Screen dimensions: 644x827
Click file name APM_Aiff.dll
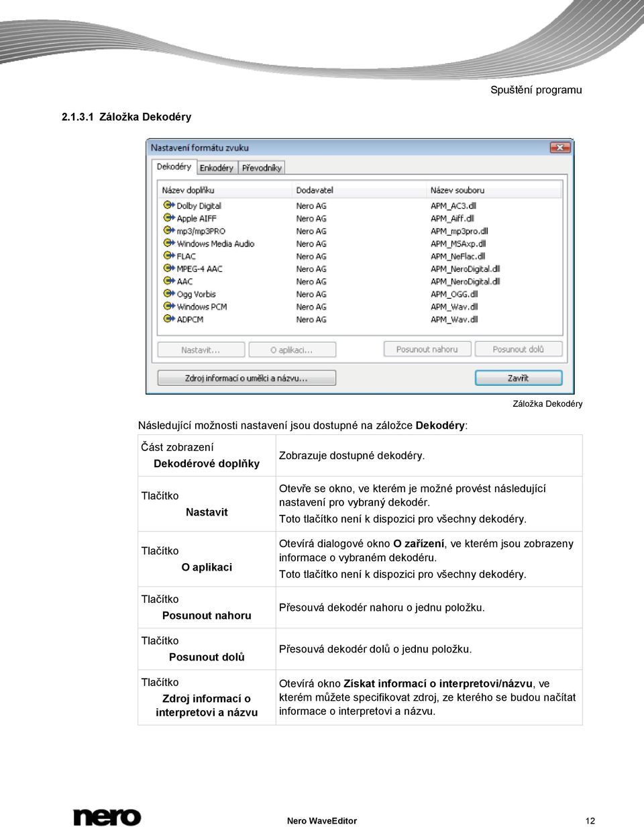[x=452, y=219]
